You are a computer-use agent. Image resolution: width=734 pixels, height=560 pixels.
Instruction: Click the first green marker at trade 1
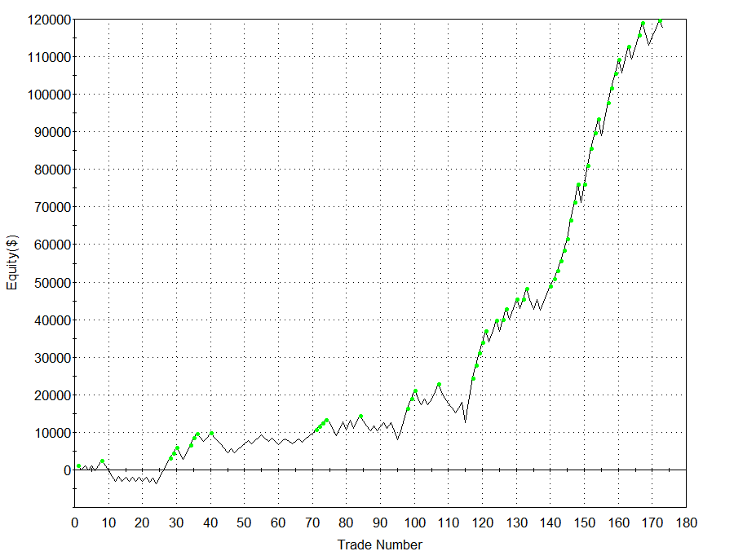point(78,466)
